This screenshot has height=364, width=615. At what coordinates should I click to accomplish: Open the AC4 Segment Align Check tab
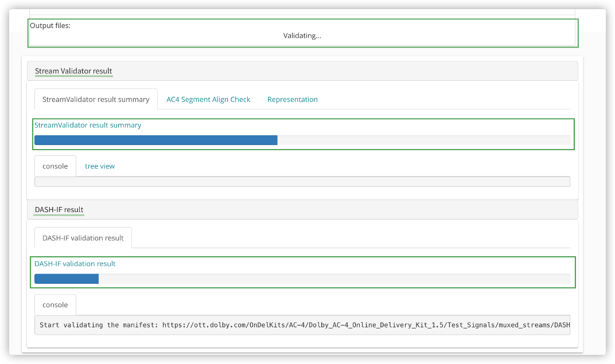point(208,99)
